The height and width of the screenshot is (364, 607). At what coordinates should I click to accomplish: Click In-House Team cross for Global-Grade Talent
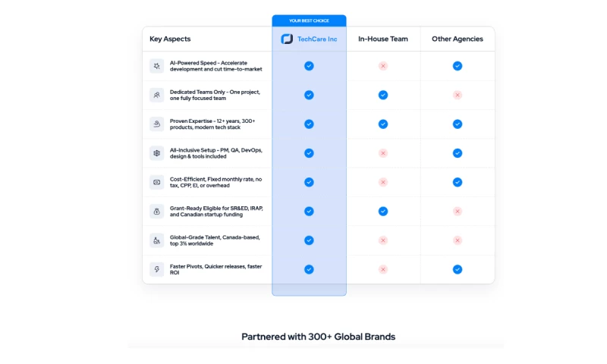point(383,240)
